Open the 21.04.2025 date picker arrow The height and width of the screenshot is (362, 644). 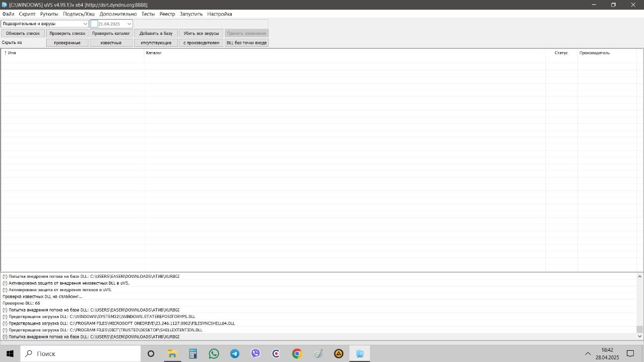129,24
